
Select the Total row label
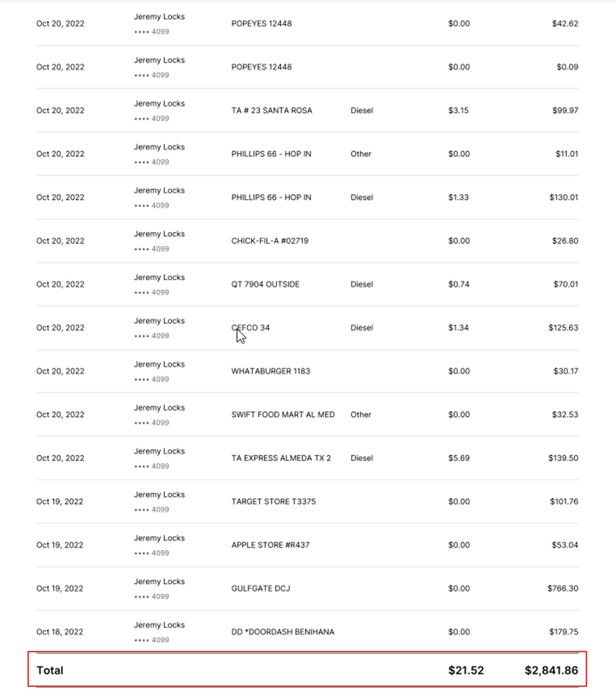50,670
